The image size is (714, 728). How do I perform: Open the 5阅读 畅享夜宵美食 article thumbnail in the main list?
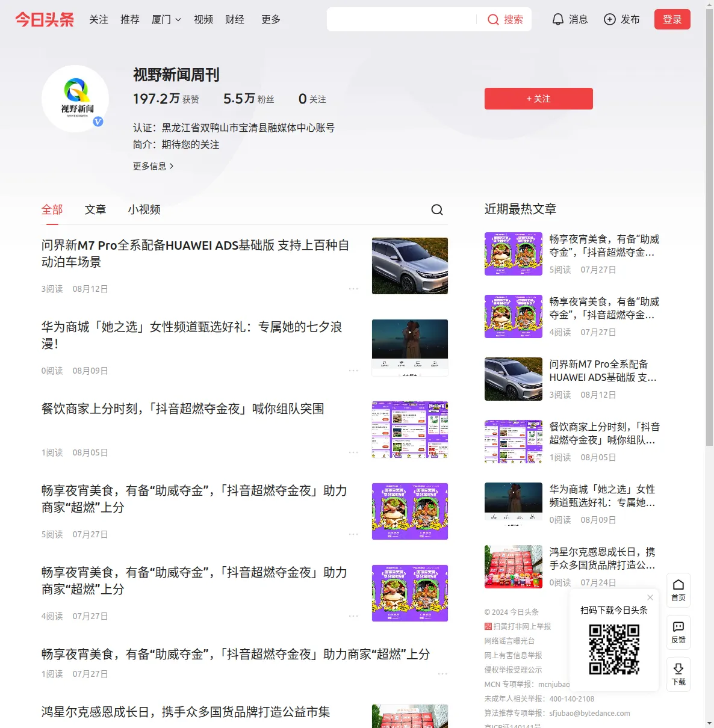coord(410,511)
